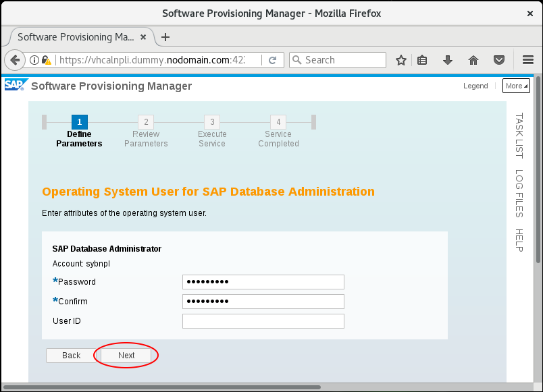This screenshot has width=543, height=392.
Task: Click 'Enter attributes of the operating system user.' text
Action: point(124,213)
